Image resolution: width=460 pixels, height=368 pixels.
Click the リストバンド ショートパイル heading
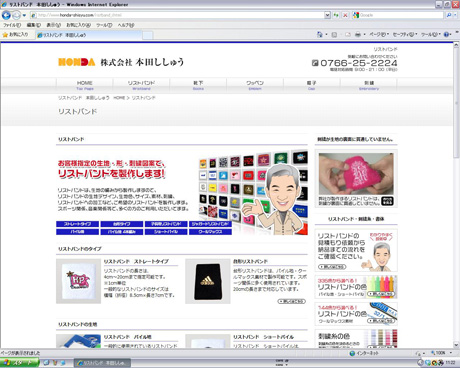tap(263, 337)
